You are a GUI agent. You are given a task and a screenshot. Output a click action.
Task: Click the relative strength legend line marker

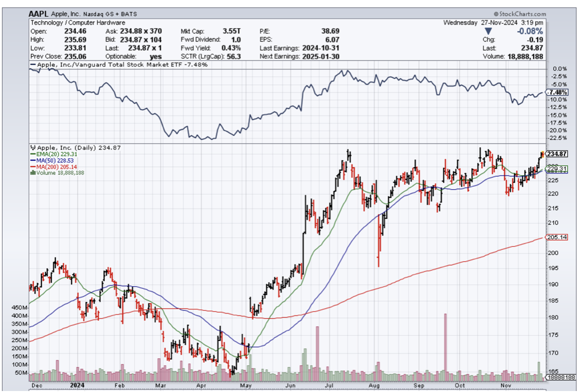tap(34, 65)
